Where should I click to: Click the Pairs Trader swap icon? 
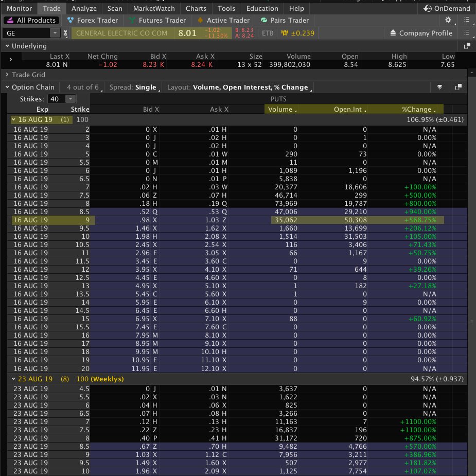point(264,20)
